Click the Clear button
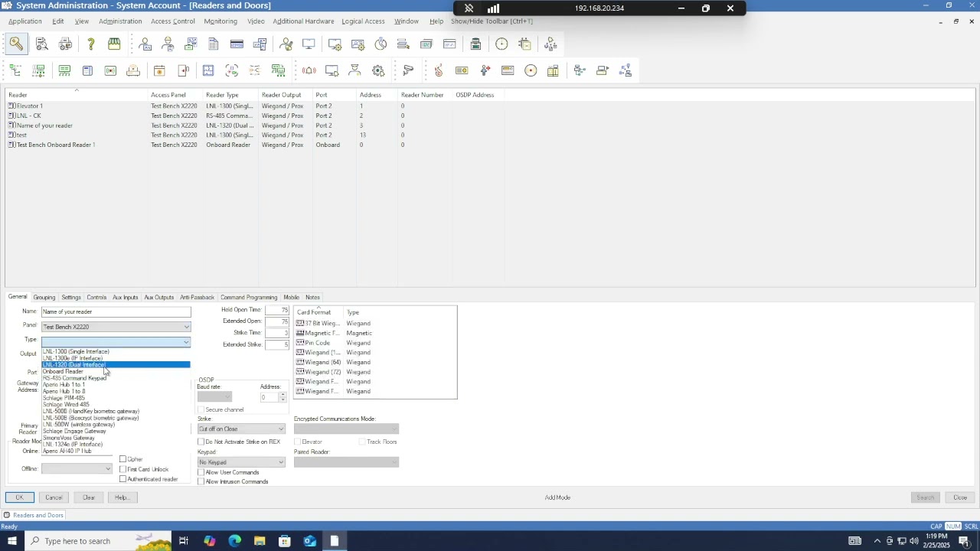Image resolution: width=980 pixels, height=551 pixels. (89, 497)
